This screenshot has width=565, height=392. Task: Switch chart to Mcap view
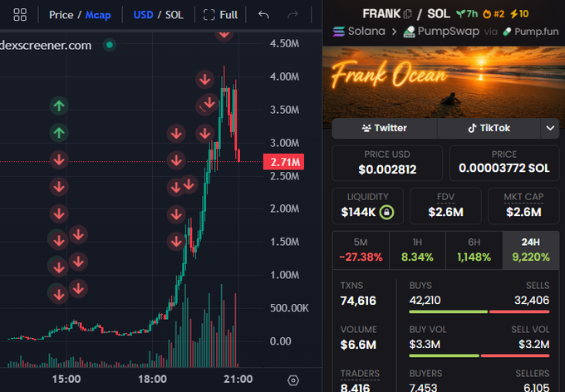click(x=98, y=15)
